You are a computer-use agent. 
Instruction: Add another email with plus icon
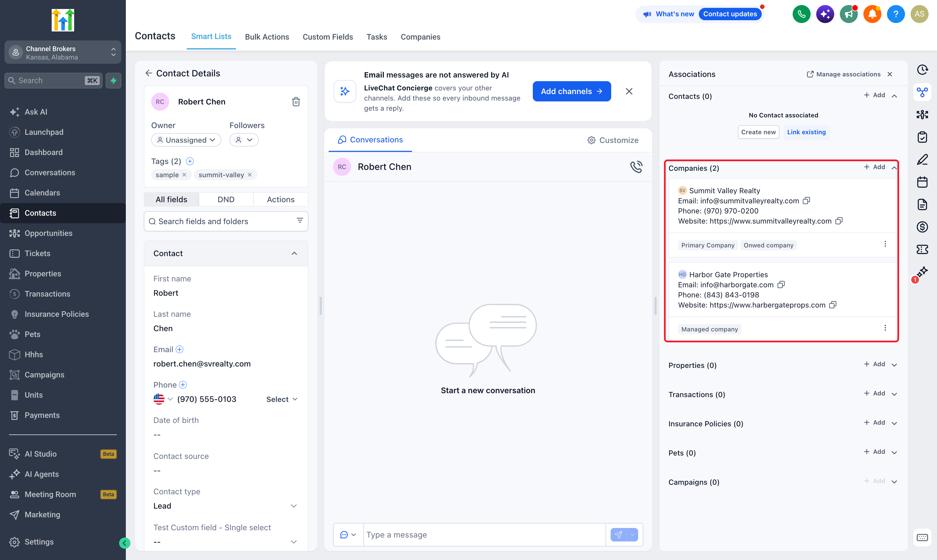180,349
